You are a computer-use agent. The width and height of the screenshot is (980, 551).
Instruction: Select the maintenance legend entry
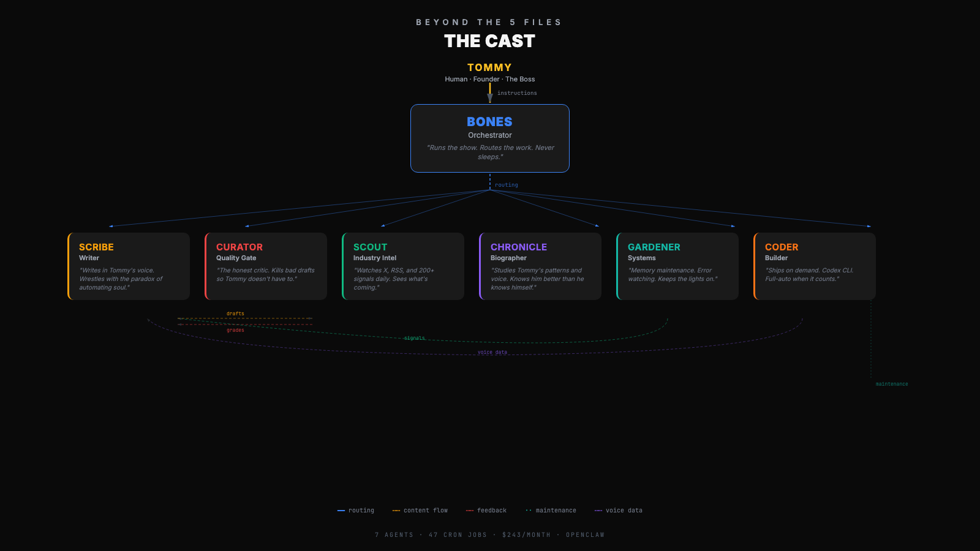point(551,511)
